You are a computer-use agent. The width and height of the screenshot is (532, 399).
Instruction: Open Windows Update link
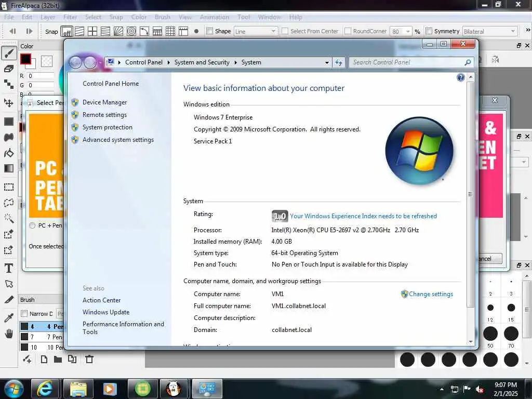click(106, 312)
